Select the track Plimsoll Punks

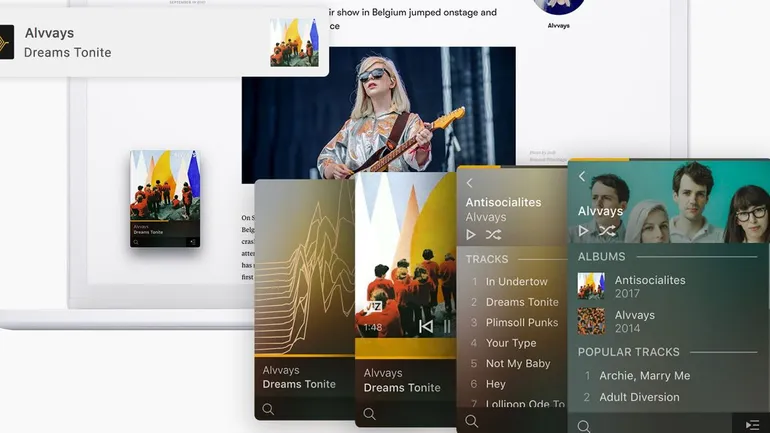pyautogui.click(x=521, y=323)
